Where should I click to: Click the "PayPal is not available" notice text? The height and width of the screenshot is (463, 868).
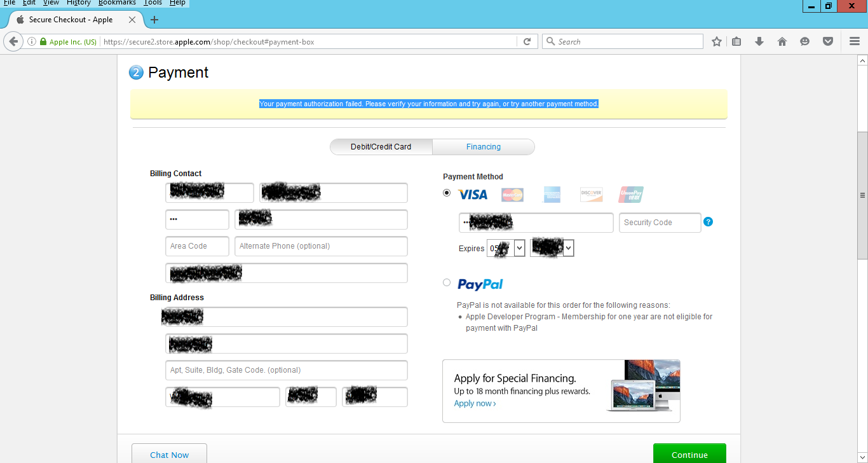tap(564, 305)
